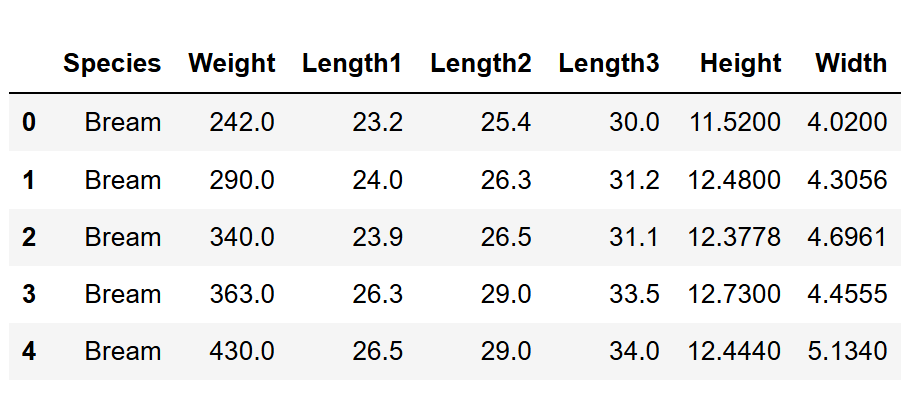Select the Width column header

[851, 63]
